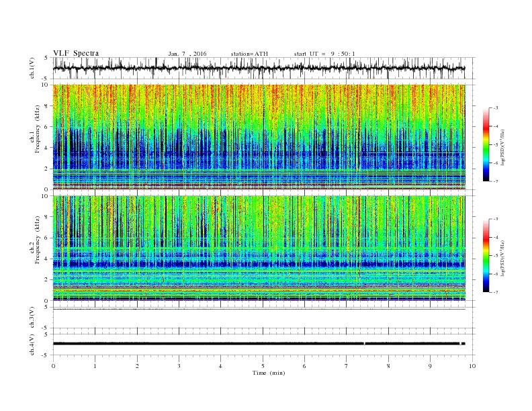Click lower color bar "log(PSD)(V²/Hz)" label

(x=504, y=258)
